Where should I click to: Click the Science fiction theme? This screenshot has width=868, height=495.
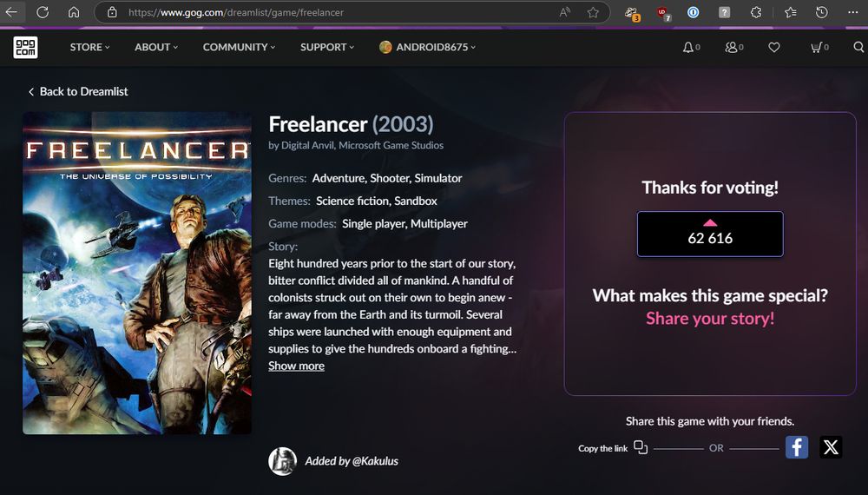point(352,201)
